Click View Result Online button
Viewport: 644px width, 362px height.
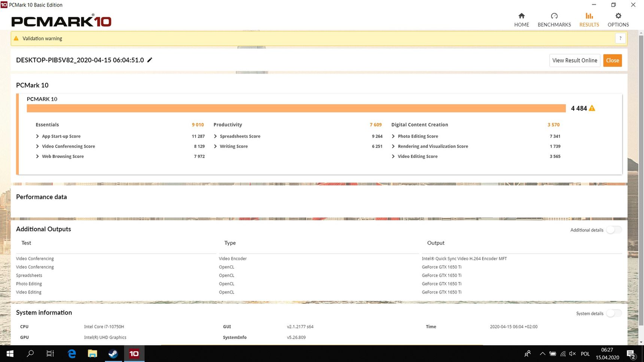[575, 61]
